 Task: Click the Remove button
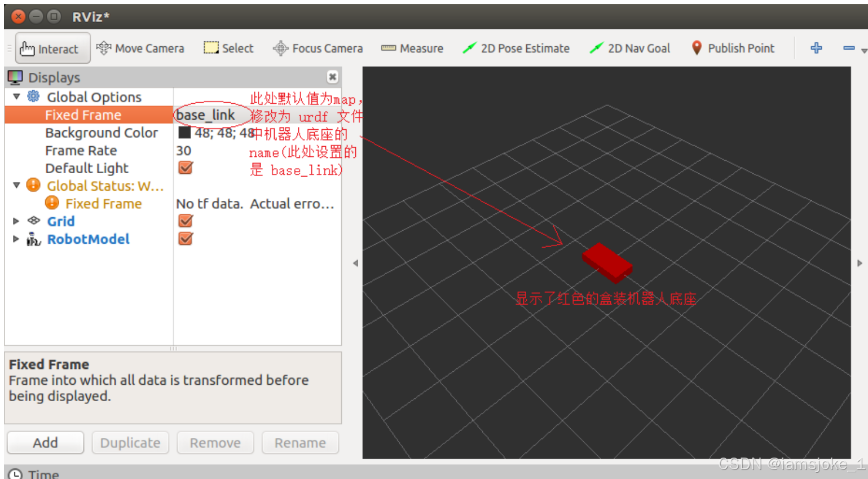(x=215, y=443)
